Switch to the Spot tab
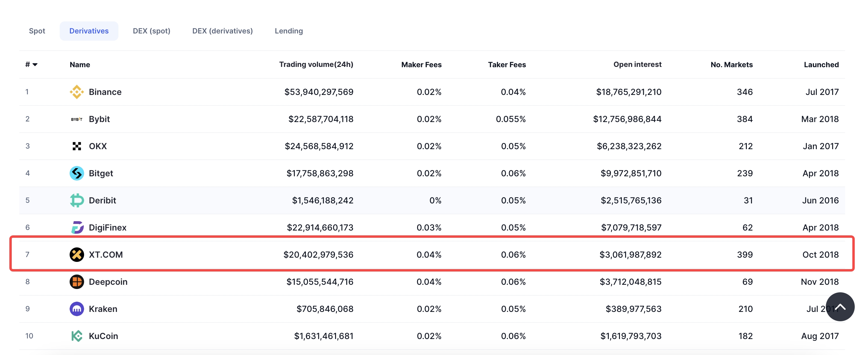This screenshot has width=868, height=355. (37, 31)
